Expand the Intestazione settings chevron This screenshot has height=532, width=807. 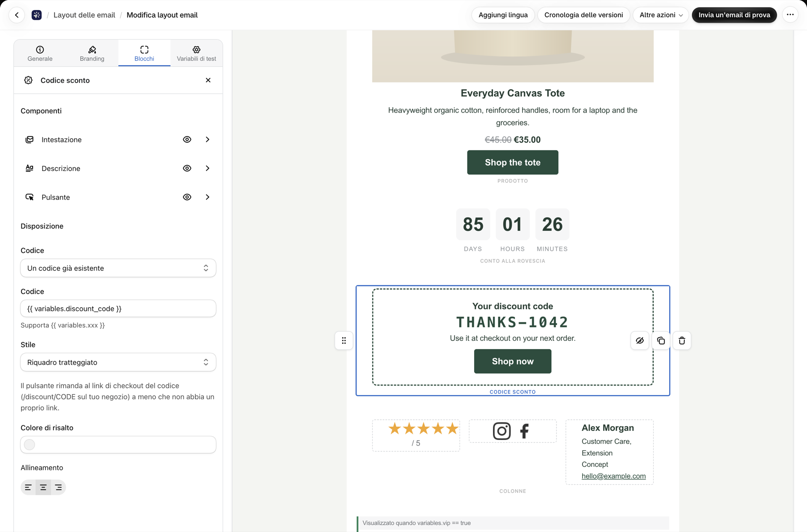click(x=208, y=140)
